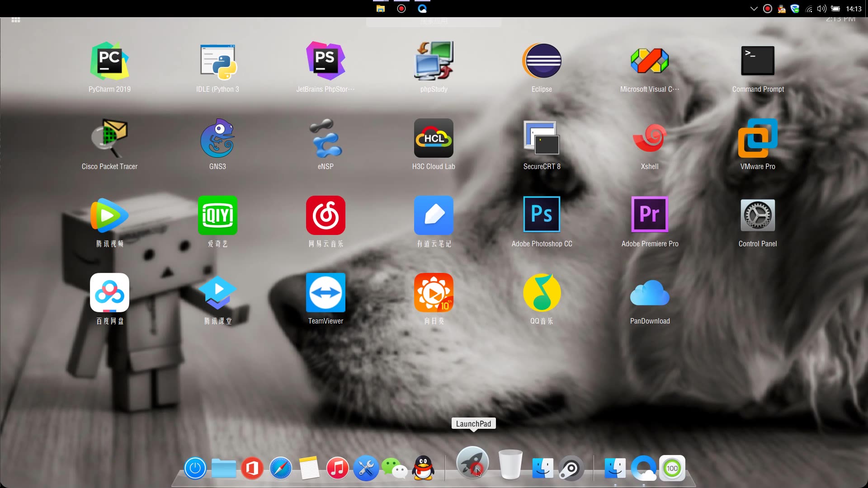Launch Baidu Netdisk (百度网盘)
868x488 pixels.
(x=109, y=293)
